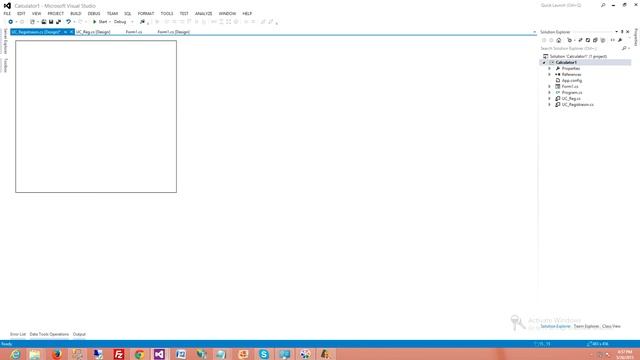Open the TEAM menu
Screen dimensions: 640x360
coord(112,13)
